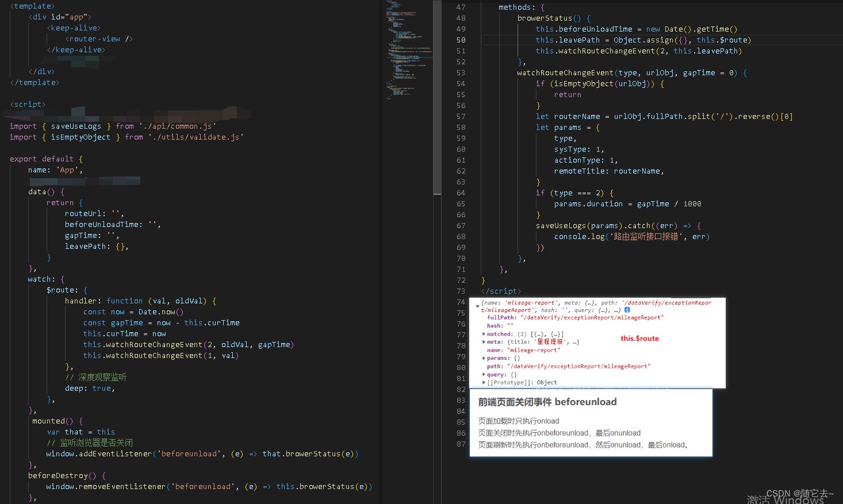Image resolution: width=843 pixels, height=504 pixels.
Task: Click the 'var that = this' line
Action: [x=81, y=432]
